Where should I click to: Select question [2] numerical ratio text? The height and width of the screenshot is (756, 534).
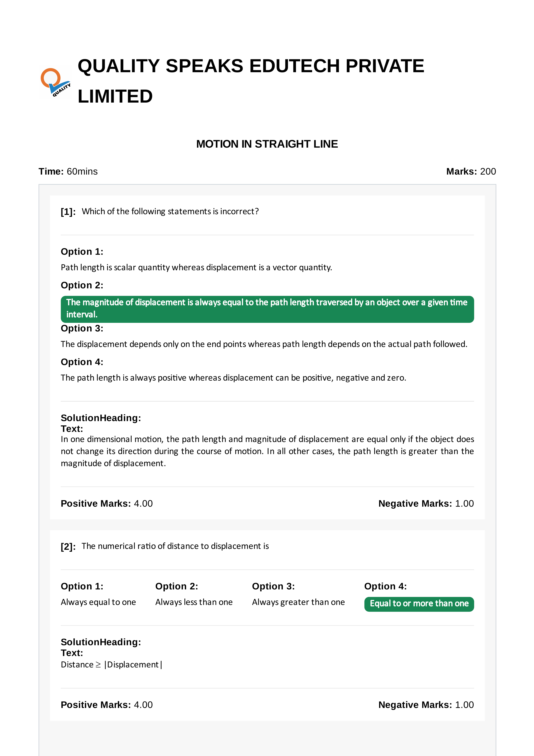pos(175,546)
